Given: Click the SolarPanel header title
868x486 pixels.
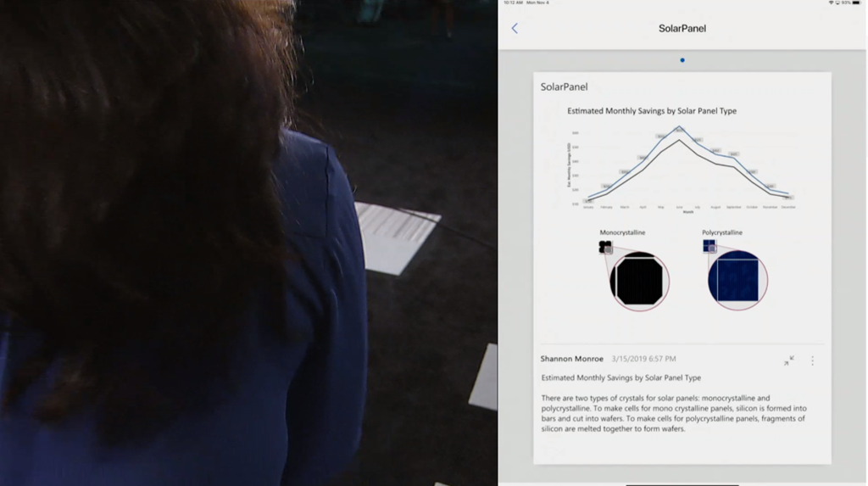Looking at the screenshot, I should (682, 28).
